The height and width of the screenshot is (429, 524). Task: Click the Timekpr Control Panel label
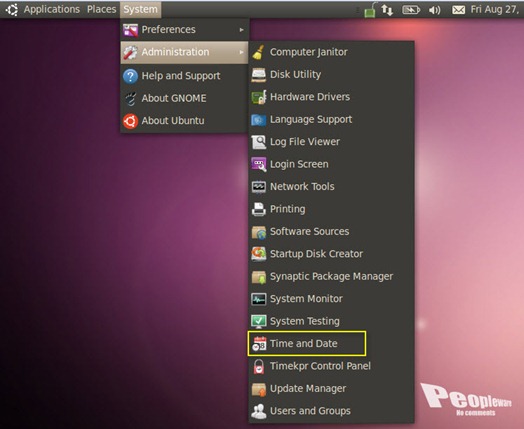320,366
